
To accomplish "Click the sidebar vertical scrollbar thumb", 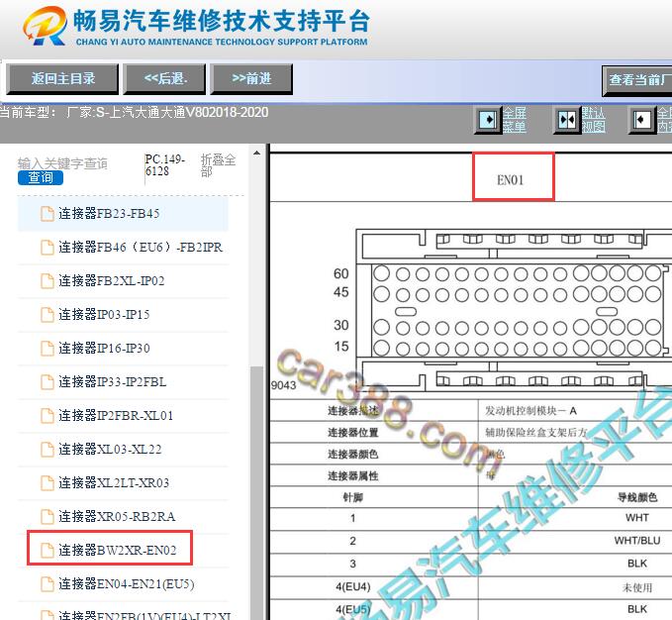I will (x=256, y=493).
